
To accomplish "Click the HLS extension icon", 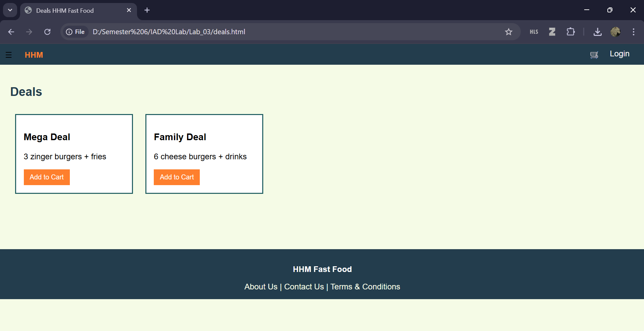I will click(x=534, y=32).
